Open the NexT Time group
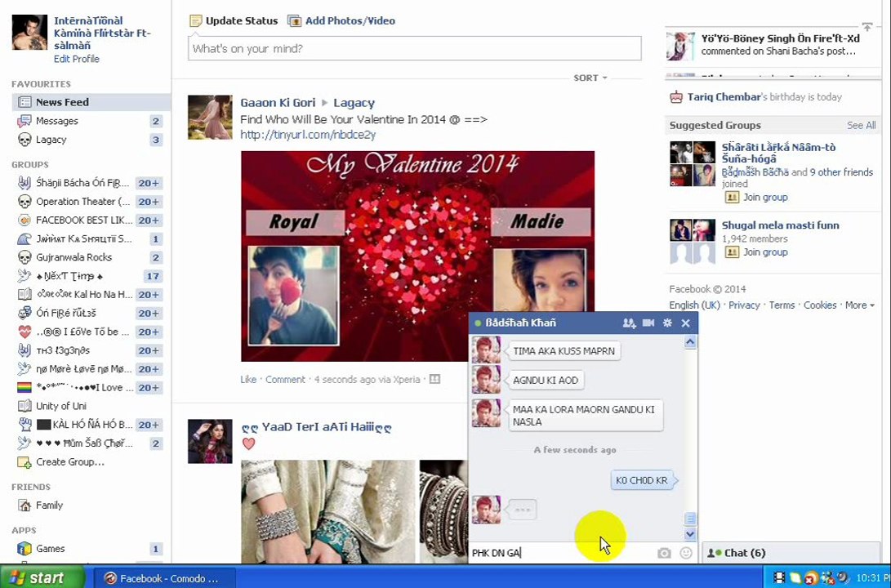The image size is (891, 588). (69, 276)
